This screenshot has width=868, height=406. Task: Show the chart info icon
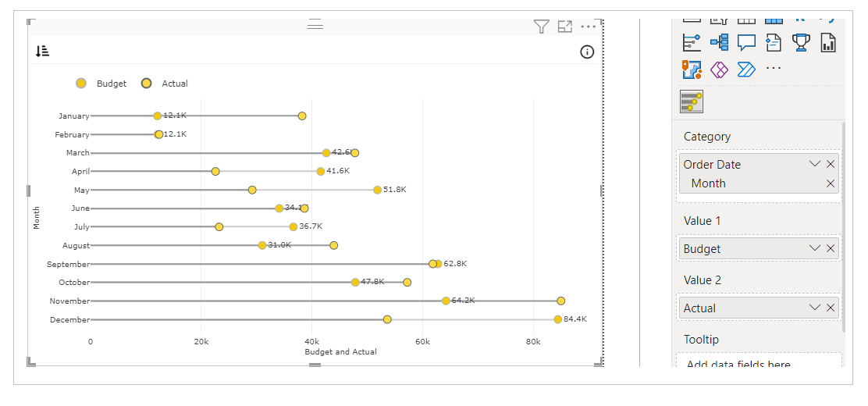point(587,52)
